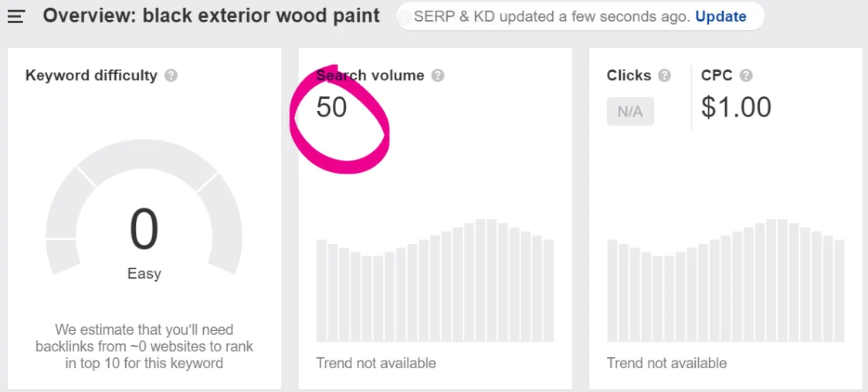Click the Search volume help icon

pyautogui.click(x=438, y=76)
